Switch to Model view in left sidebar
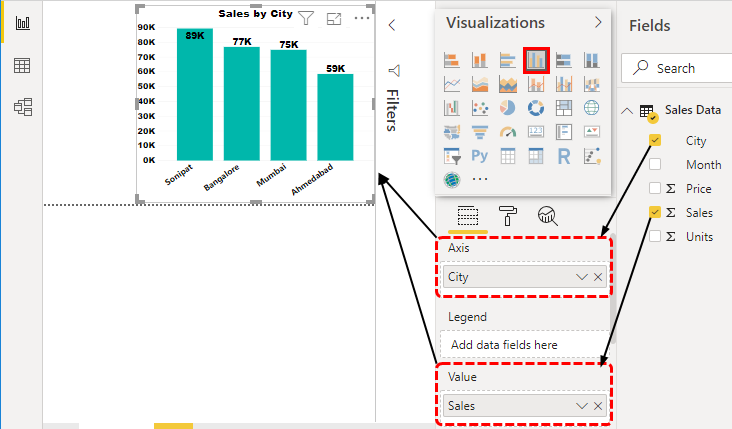The width and height of the screenshot is (732, 429). (x=23, y=107)
